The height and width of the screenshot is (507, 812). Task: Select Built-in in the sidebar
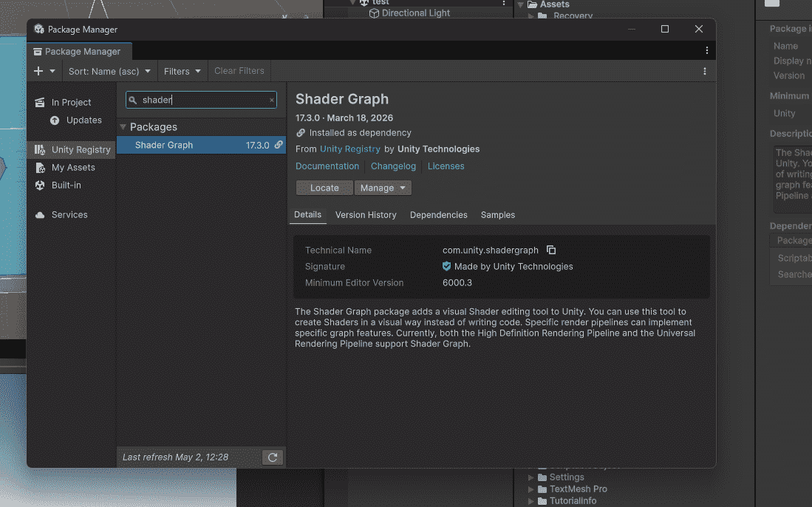[x=66, y=185]
